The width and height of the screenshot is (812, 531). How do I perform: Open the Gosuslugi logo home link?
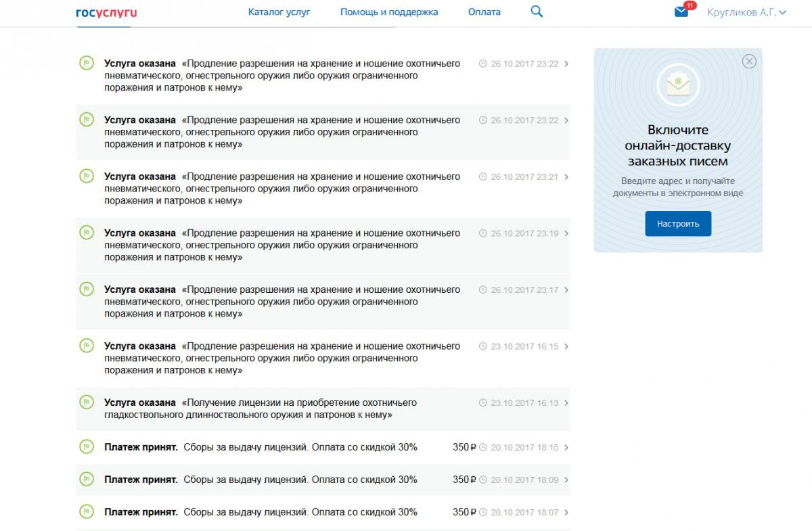[x=107, y=12]
